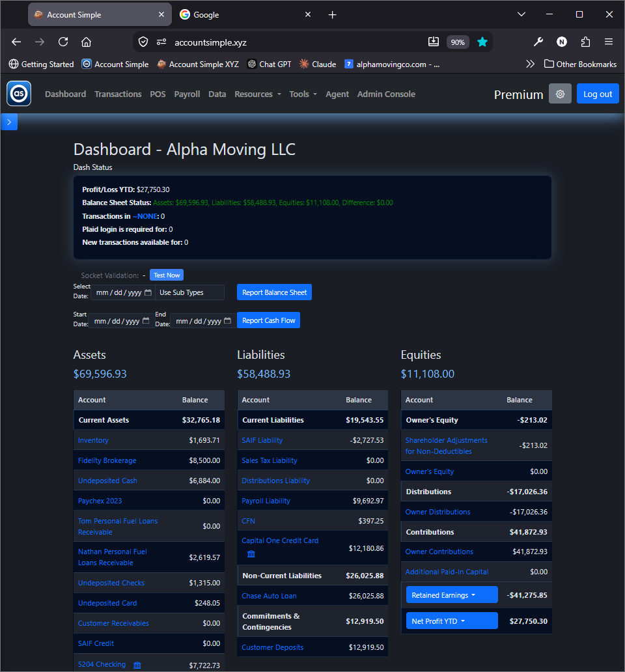Open the Admin Console nav item
The height and width of the screenshot is (672, 625).
pyautogui.click(x=387, y=94)
